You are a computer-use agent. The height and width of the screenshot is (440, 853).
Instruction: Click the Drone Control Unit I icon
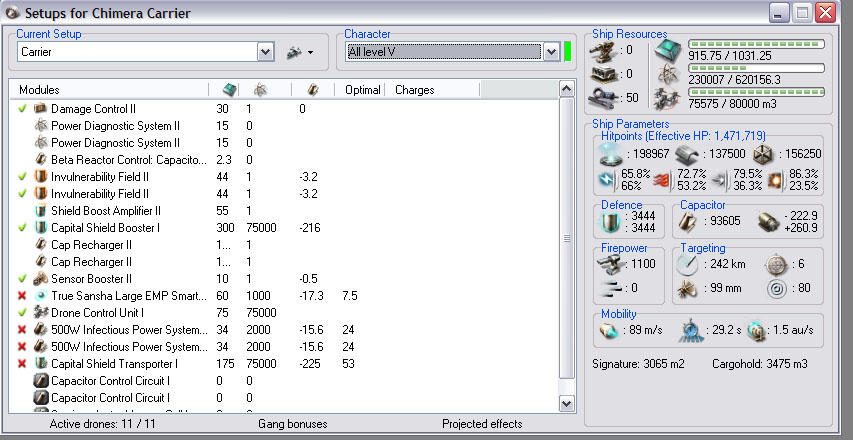tap(41, 313)
